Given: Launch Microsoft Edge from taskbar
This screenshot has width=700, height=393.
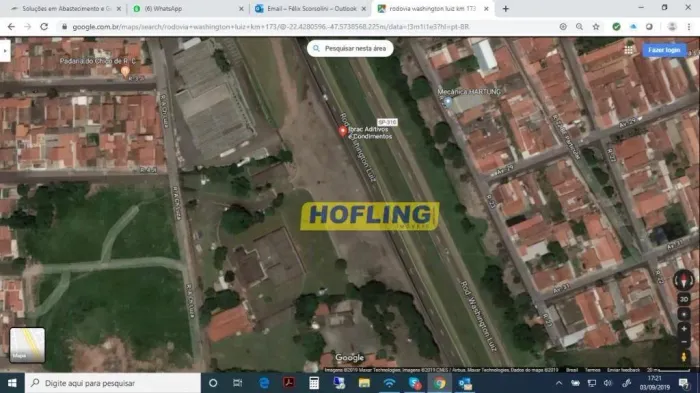Looking at the screenshot, I should point(264,383).
